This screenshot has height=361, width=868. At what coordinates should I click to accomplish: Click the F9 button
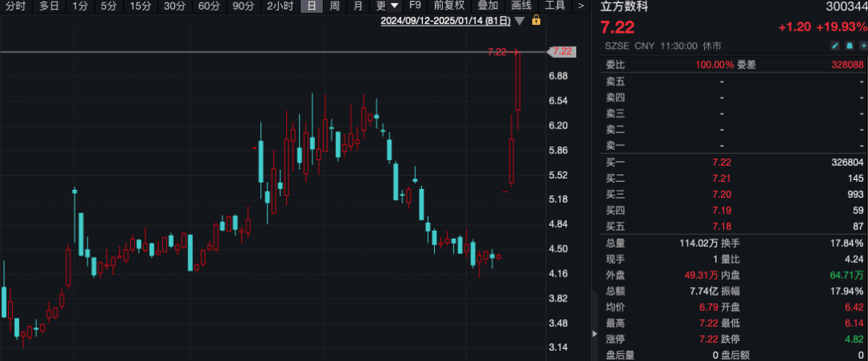(x=416, y=6)
